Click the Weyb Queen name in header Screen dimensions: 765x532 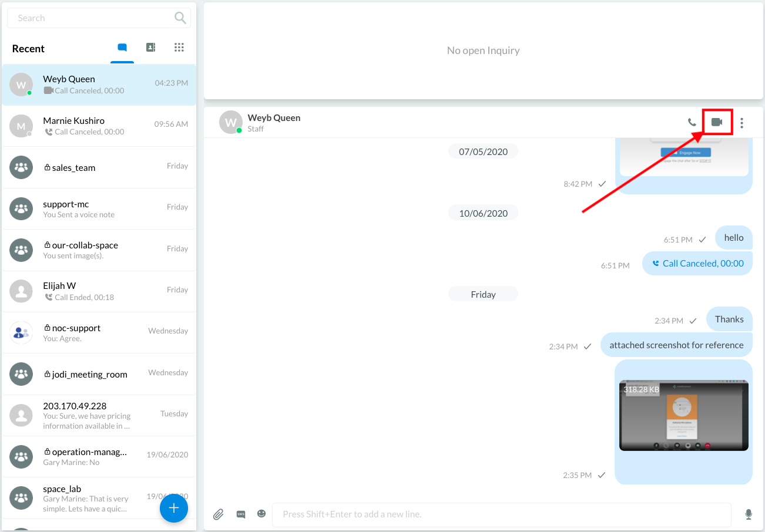[274, 117]
